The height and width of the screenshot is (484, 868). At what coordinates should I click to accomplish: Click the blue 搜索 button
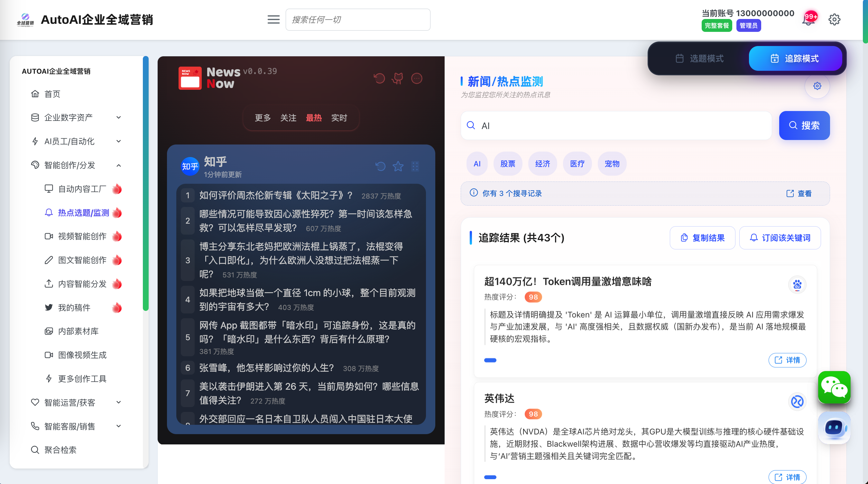click(804, 126)
